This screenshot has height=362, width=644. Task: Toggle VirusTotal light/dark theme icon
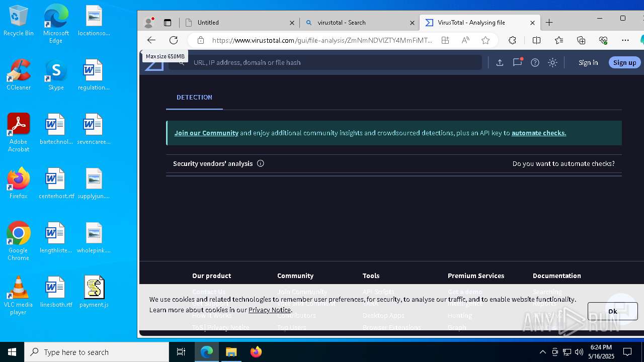click(552, 62)
